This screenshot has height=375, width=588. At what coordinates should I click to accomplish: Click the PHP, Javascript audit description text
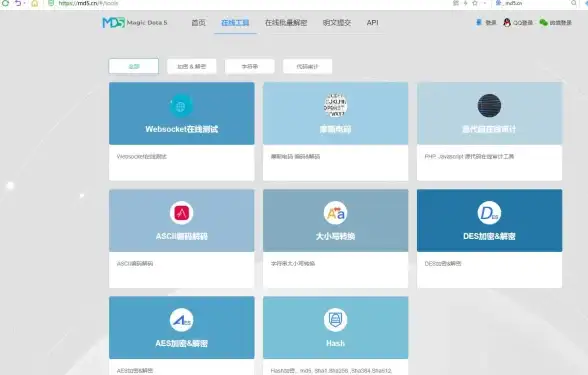469,156
